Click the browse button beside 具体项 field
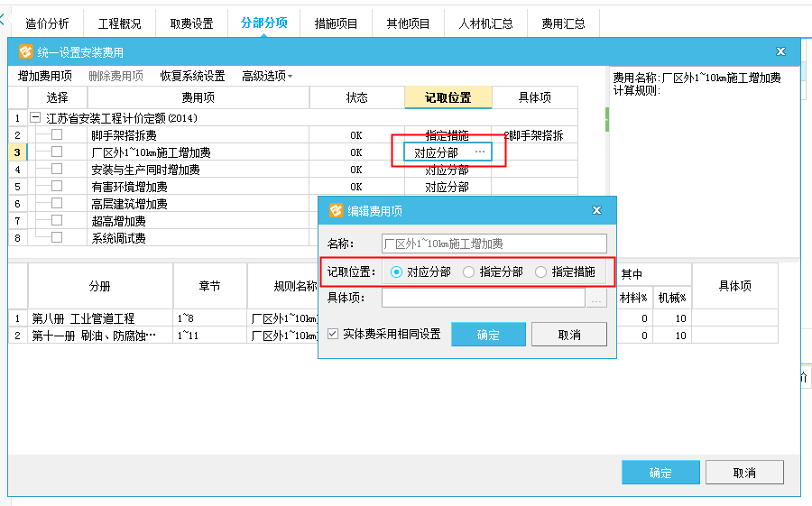 tap(596, 299)
